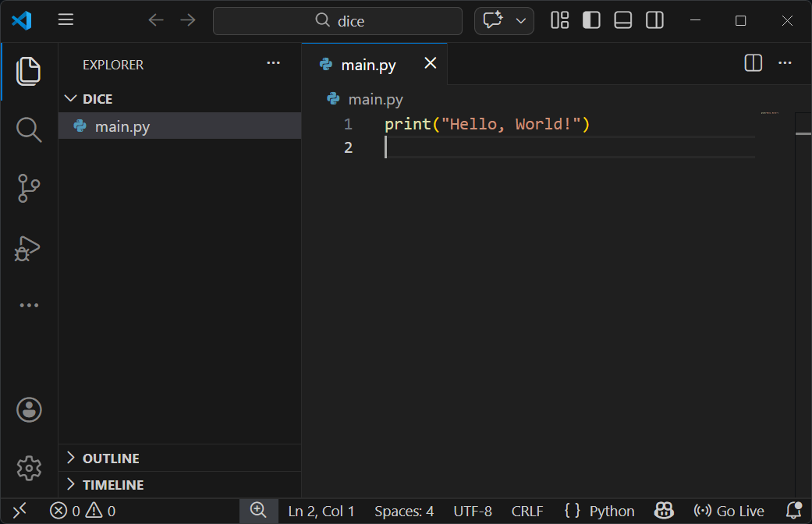Toggle the primary side bar visibility
Screen dimensions: 812x524
pyautogui.click(x=591, y=20)
